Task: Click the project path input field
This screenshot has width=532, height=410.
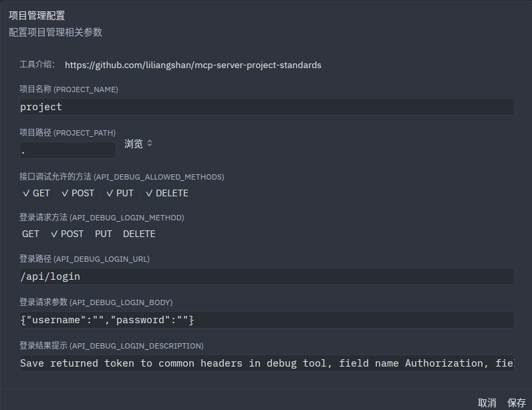Action: (x=68, y=150)
